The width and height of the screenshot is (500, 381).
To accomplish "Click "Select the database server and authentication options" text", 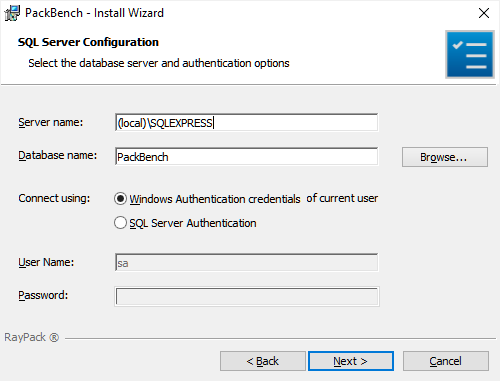I will 159,63.
